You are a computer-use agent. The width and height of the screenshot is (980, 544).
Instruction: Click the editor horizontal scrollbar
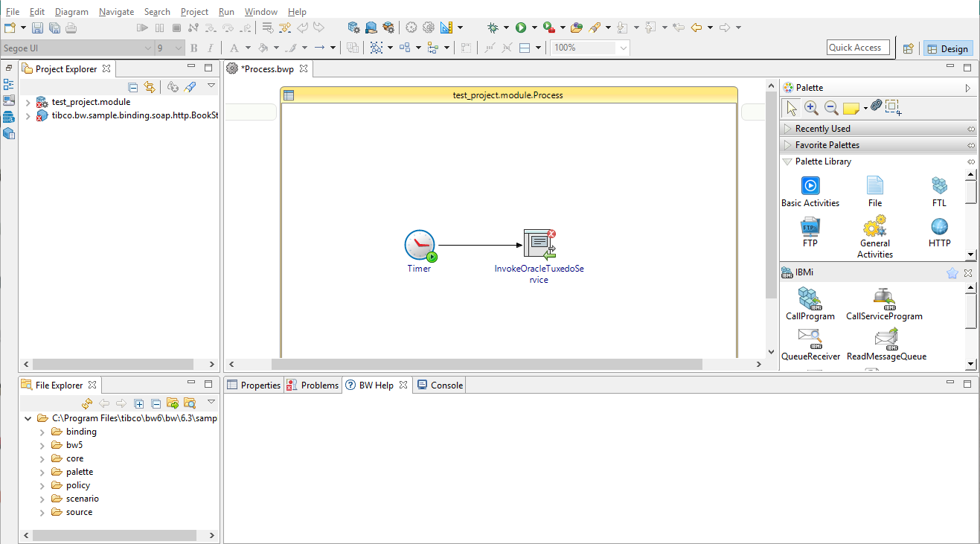pyautogui.click(x=487, y=365)
